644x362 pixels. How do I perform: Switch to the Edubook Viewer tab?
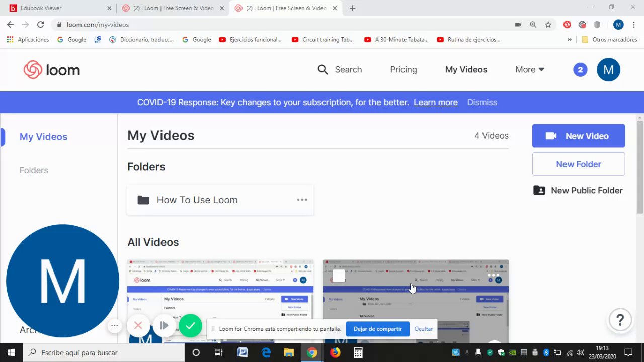point(59,8)
